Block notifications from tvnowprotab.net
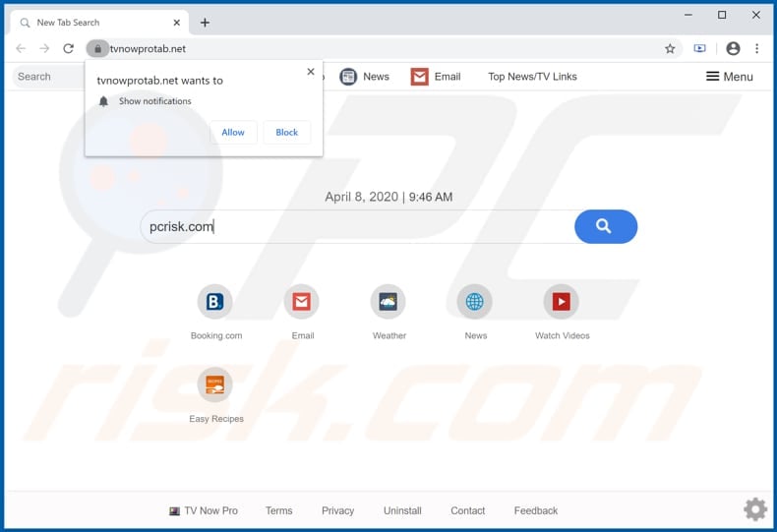This screenshot has width=777, height=532. click(287, 132)
